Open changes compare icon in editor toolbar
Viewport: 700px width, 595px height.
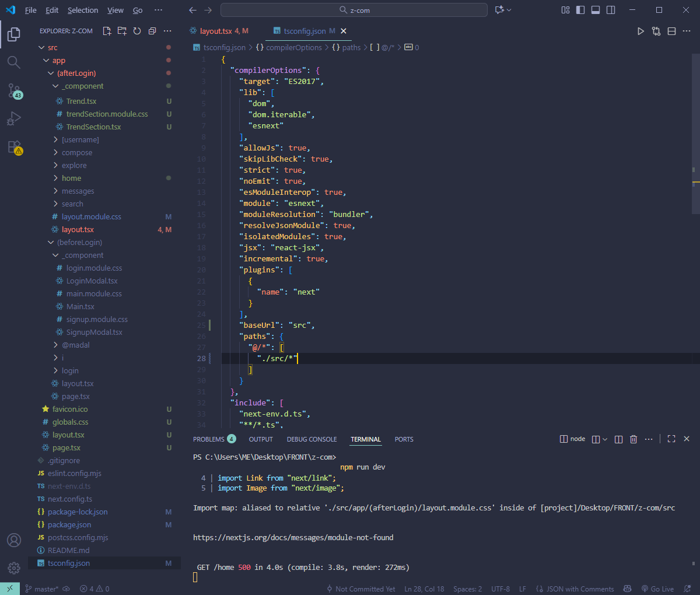pyautogui.click(x=656, y=31)
